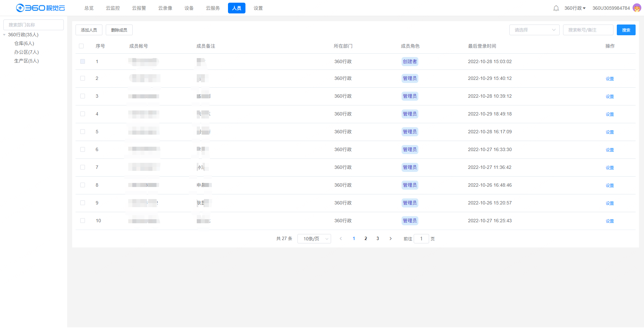Select 办公区(7人) in department tree
This screenshot has height=328, width=644.
pos(27,52)
